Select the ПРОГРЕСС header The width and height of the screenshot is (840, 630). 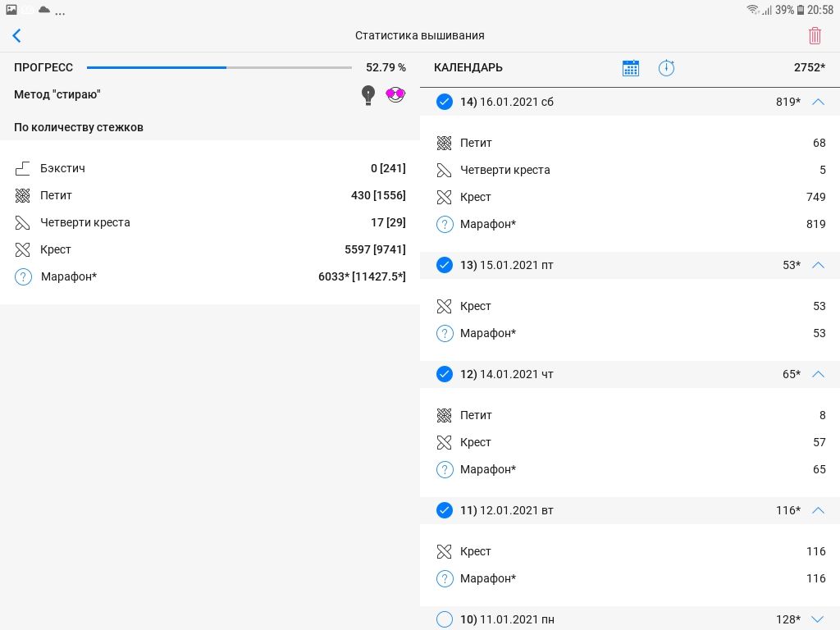(43, 68)
